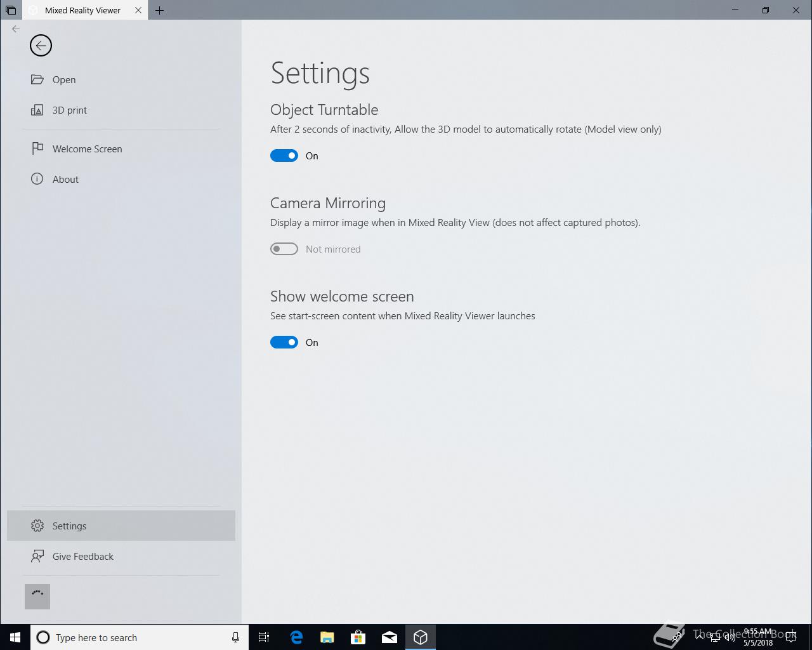The height and width of the screenshot is (650, 812).
Task: Click the small back arrow under title bar
Action: [x=16, y=29]
